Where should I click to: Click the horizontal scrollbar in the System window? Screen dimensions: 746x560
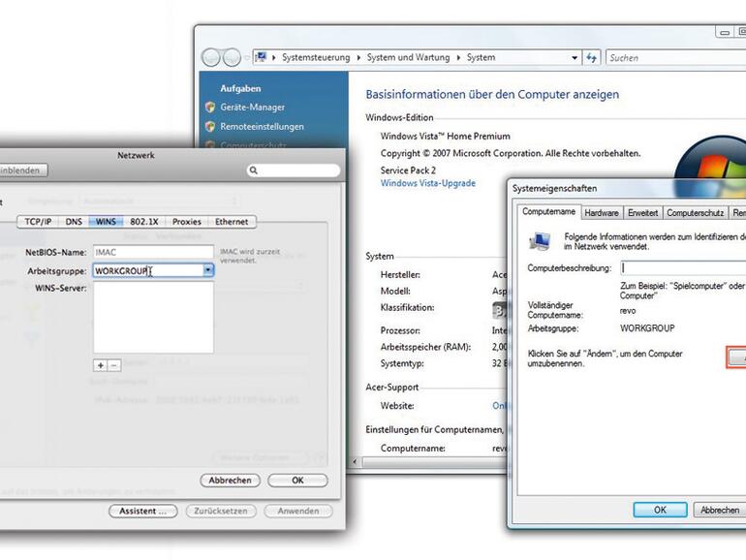point(433,461)
